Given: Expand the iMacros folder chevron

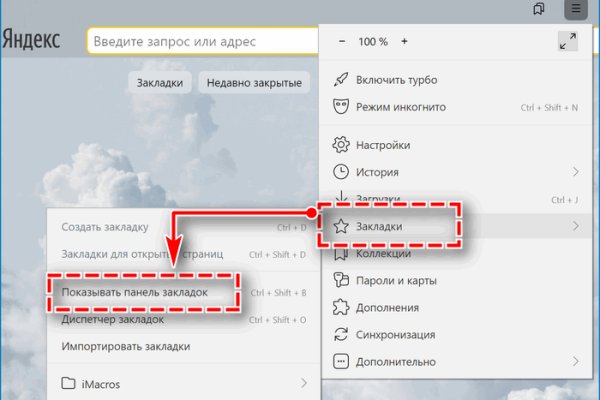Looking at the screenshot, I should tap(303, 383).
